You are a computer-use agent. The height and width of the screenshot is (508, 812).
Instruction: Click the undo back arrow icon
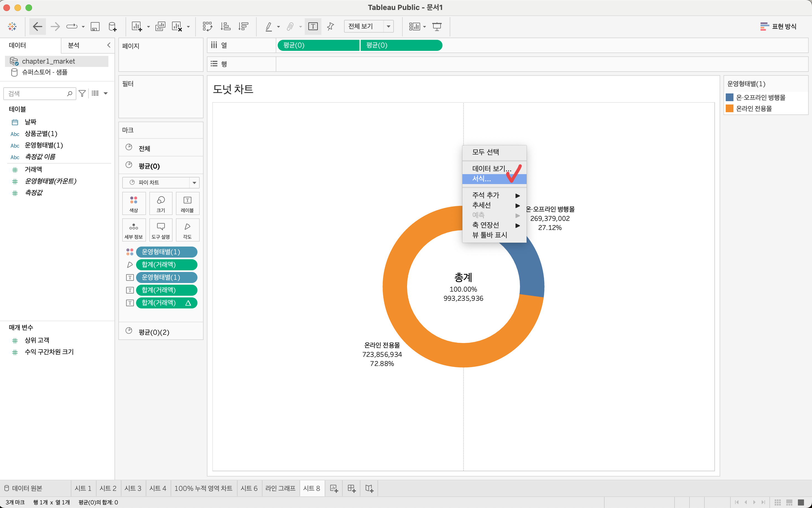click(x=37, y=26)
